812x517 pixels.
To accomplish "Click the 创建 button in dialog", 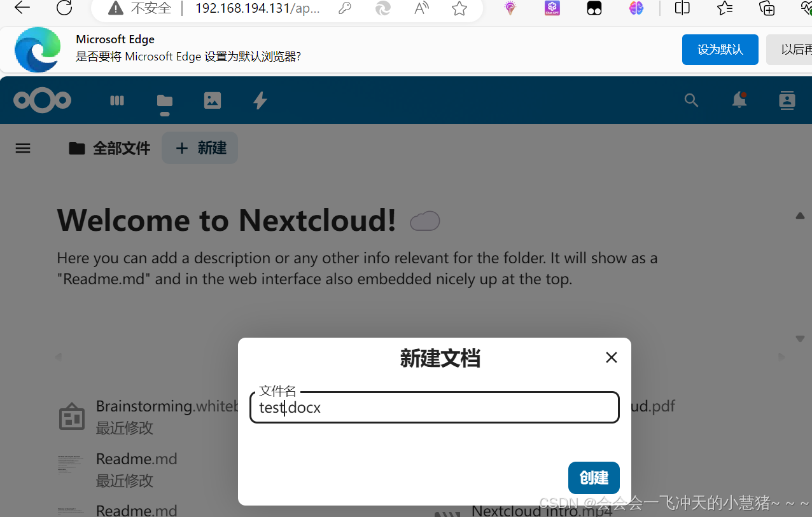I will point(594,478).
